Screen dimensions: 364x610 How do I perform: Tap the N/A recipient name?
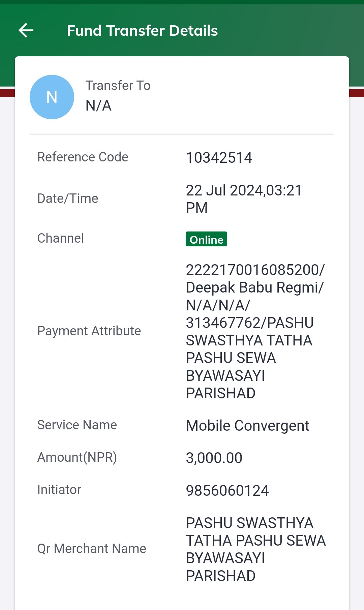click(98, 105)
